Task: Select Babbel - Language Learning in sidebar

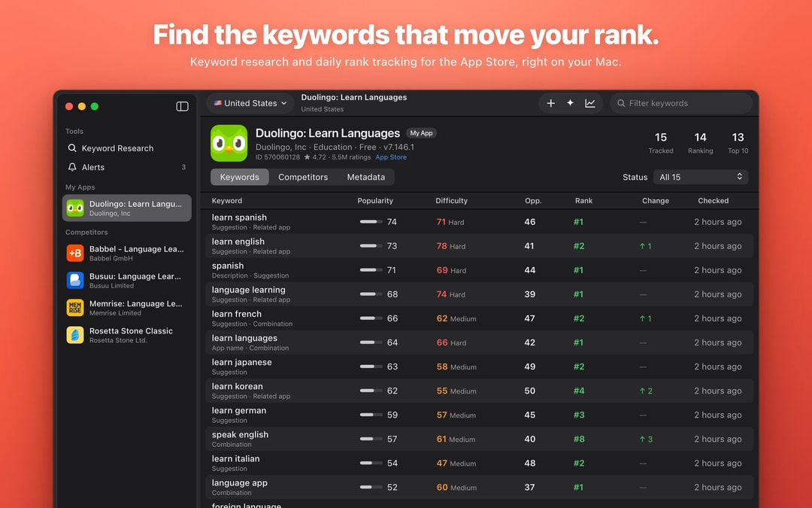Action: (x=126, y=253)
